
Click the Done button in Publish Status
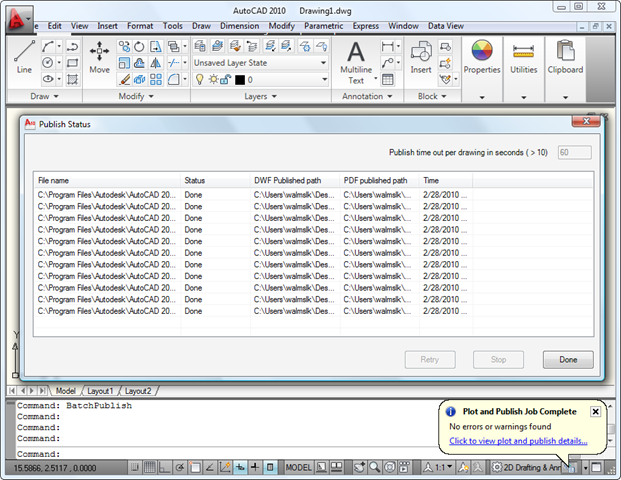567,359
